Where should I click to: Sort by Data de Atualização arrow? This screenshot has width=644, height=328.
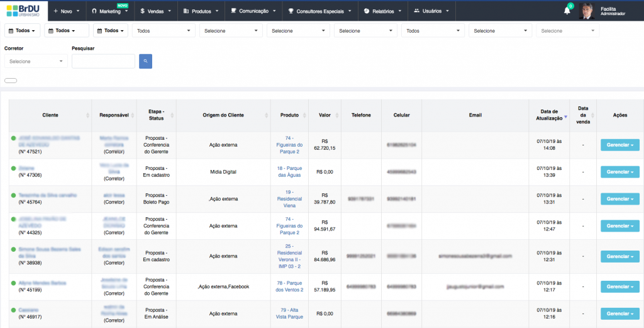565,117
